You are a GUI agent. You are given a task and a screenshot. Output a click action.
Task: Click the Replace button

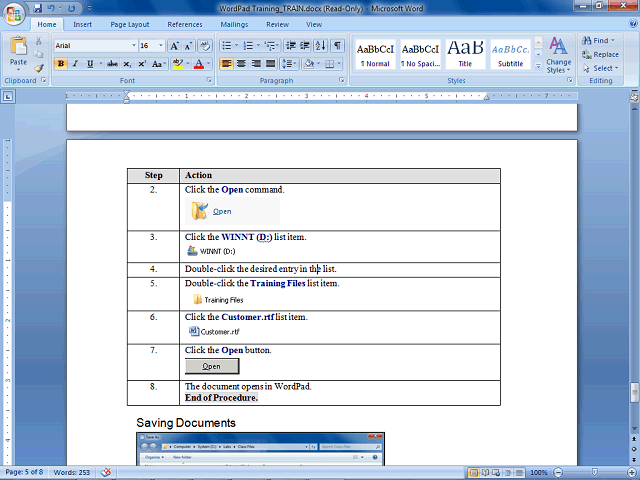point(600,54)
